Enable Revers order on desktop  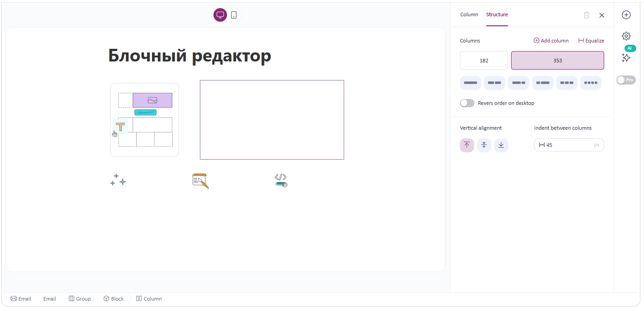[467, 103]
